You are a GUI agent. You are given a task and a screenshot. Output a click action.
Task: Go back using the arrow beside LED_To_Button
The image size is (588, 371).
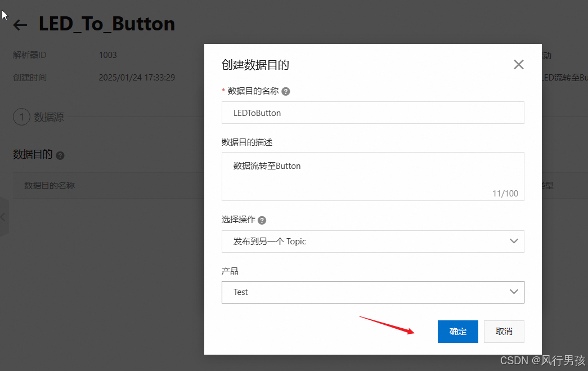20,25
